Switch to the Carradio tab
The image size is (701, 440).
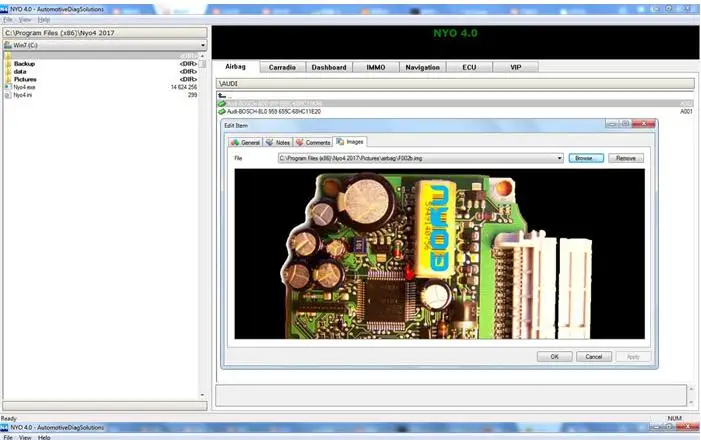tap(282, 68)
